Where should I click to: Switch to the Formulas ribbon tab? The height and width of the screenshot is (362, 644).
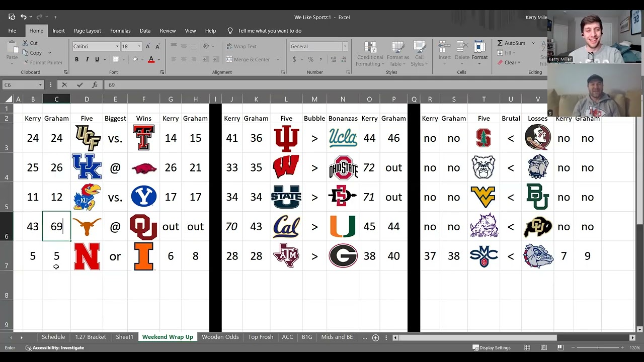[x=120, y=31]
